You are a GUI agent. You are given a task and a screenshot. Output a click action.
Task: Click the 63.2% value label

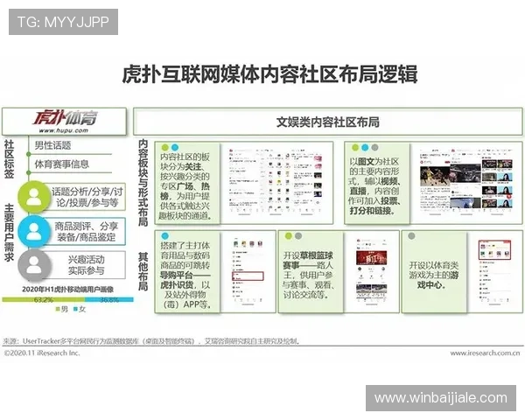(x=44, y=300)
